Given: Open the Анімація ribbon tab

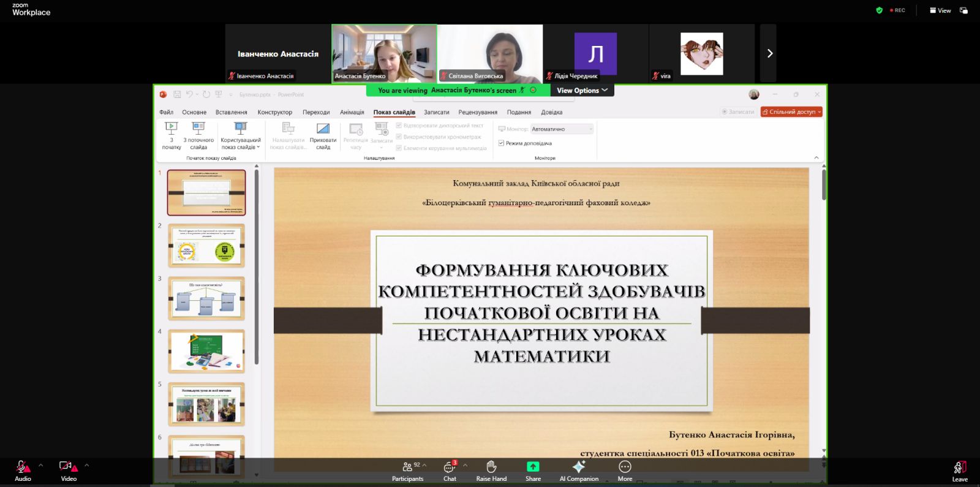Looking at the screenshot, I should click(x=352, y=112).
